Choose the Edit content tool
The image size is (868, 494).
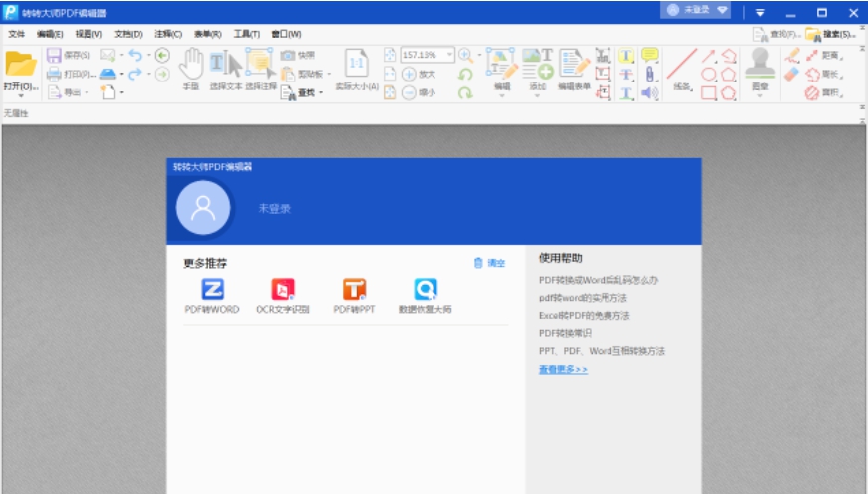[502, 67]
